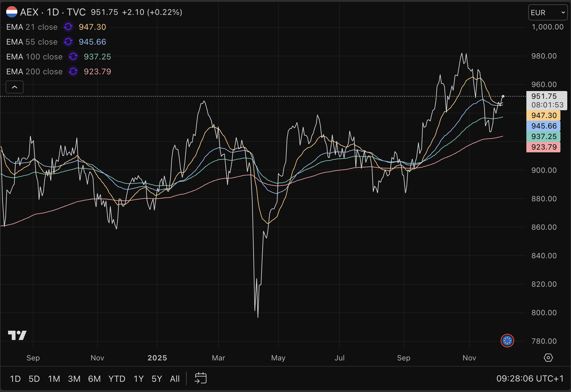Click the EMA 200 close legend label
This screenshot has height=392, width=571.
(34, 72)
